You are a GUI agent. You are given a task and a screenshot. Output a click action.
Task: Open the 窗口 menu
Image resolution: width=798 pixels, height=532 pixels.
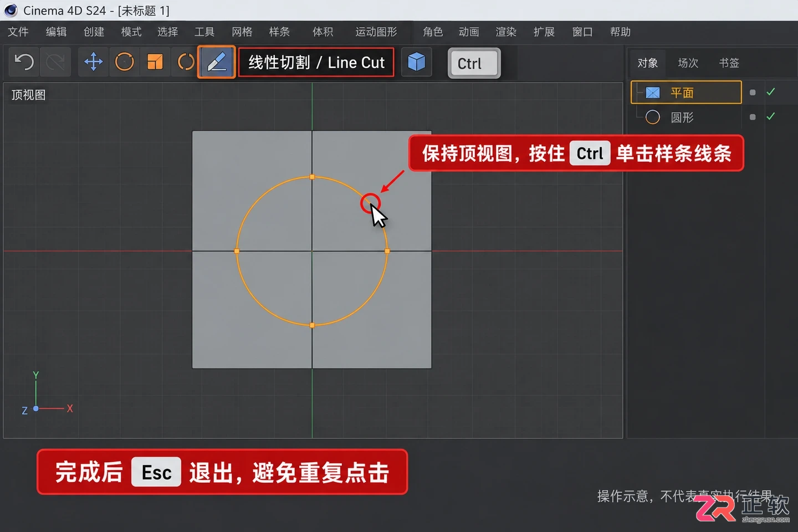pyautogui.click(x=582, y=32)
